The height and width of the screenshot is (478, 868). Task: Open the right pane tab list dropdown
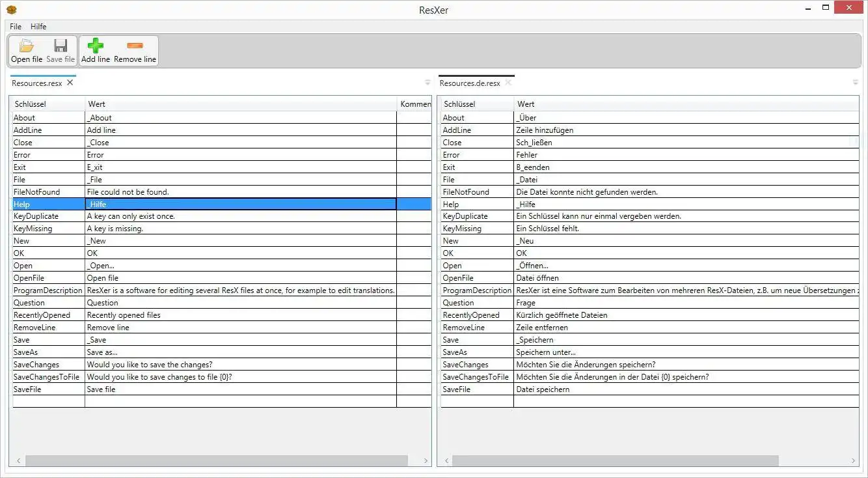click(855, 83)
